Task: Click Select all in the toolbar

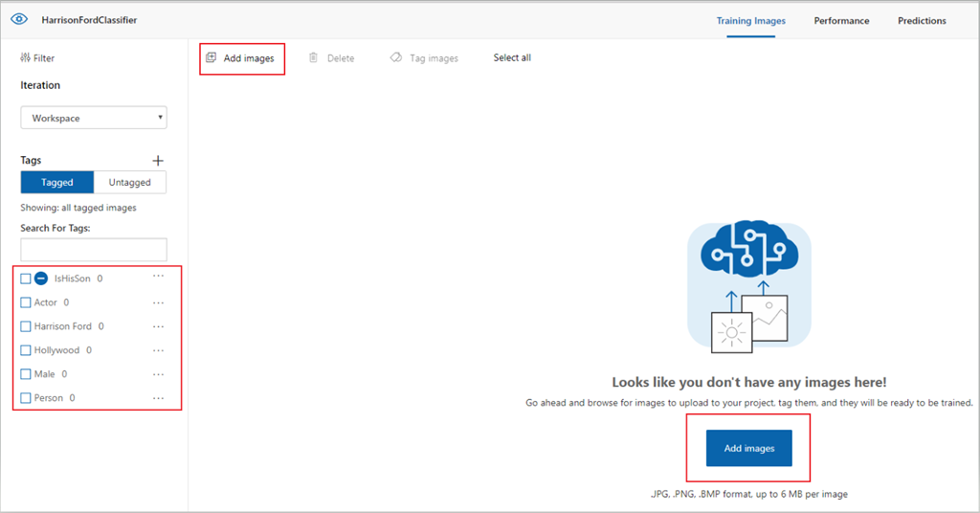Action: [x=512, y=58]
